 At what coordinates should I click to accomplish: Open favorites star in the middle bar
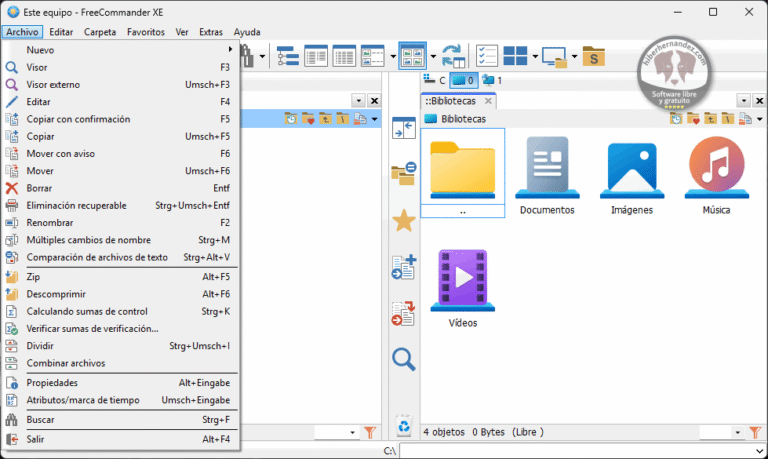coord(404,220)
